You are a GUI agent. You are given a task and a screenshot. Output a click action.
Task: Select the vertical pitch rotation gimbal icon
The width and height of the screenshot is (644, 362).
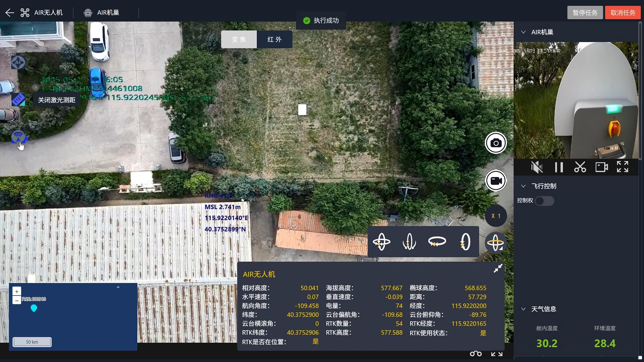(465, 242)
